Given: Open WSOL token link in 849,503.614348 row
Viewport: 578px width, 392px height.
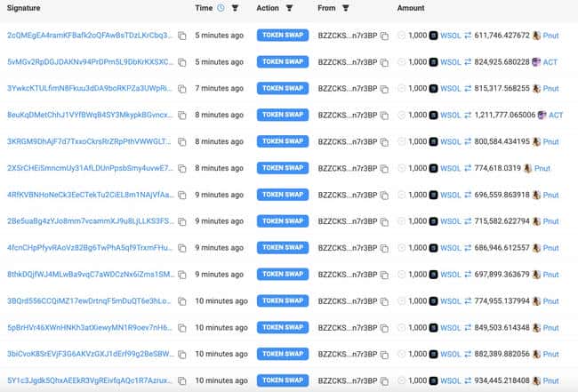Looking at the screenshot, I should point(451,327).
